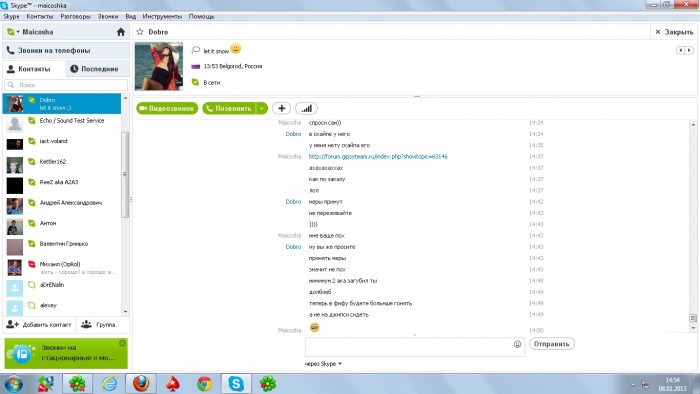Open the forum.gipsyteam.ru link in chat

pos(378,157)
